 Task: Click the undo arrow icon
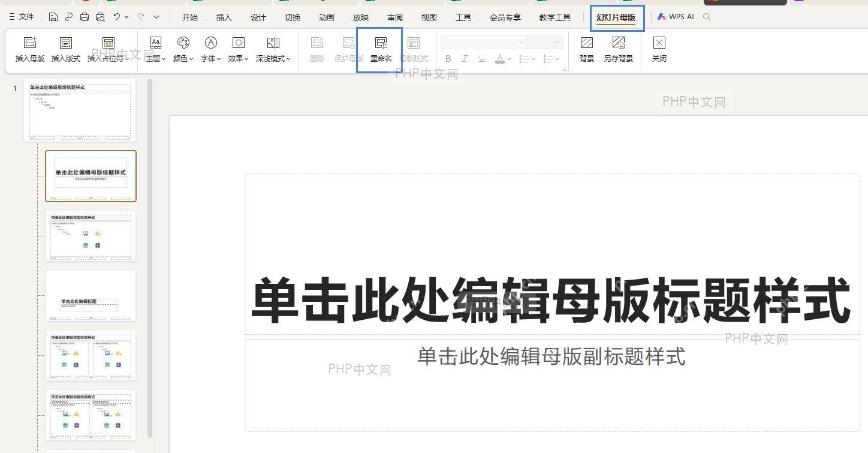tap(117, 17)
